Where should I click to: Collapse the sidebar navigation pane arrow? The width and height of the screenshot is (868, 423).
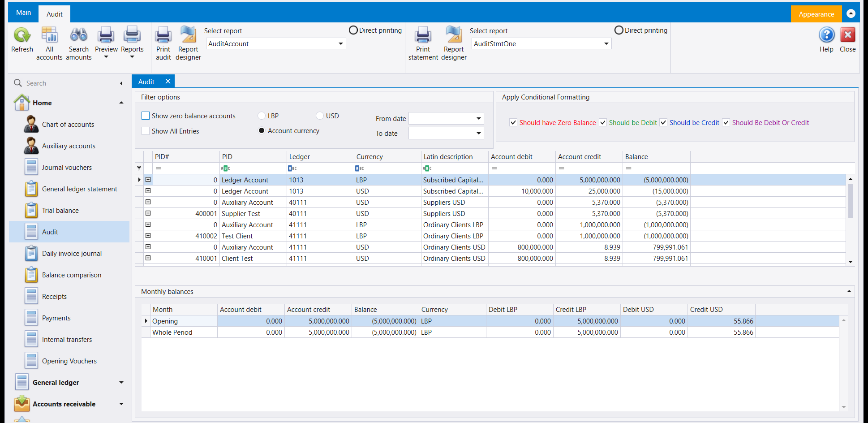pyautogui.click(x=121, y=83)
